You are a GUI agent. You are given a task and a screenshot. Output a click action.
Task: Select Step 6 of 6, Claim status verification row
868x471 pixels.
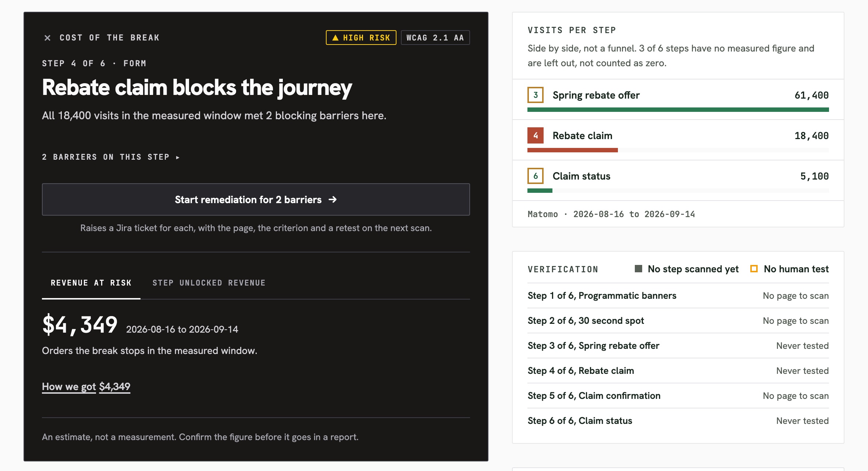pyautogui.click(x=678, y=421)
